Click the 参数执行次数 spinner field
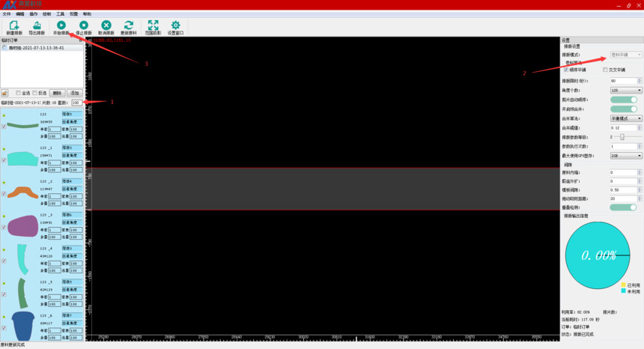This screenshot has width=644, height=349. 625,147
